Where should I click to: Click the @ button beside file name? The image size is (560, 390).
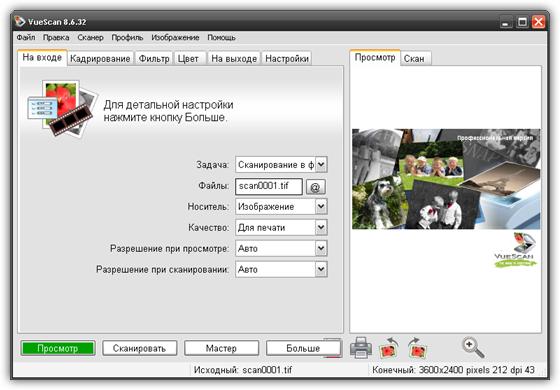coord(315,187)
